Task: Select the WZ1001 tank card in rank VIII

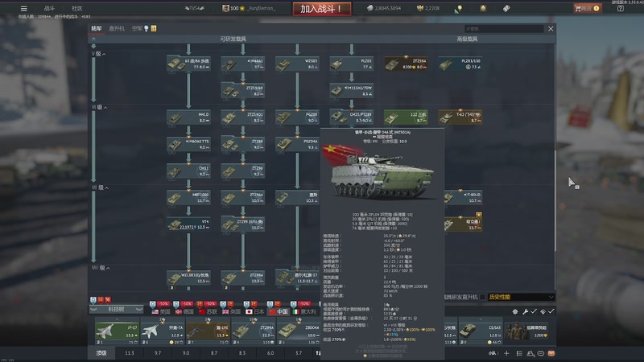Action: tap(188, 278)
